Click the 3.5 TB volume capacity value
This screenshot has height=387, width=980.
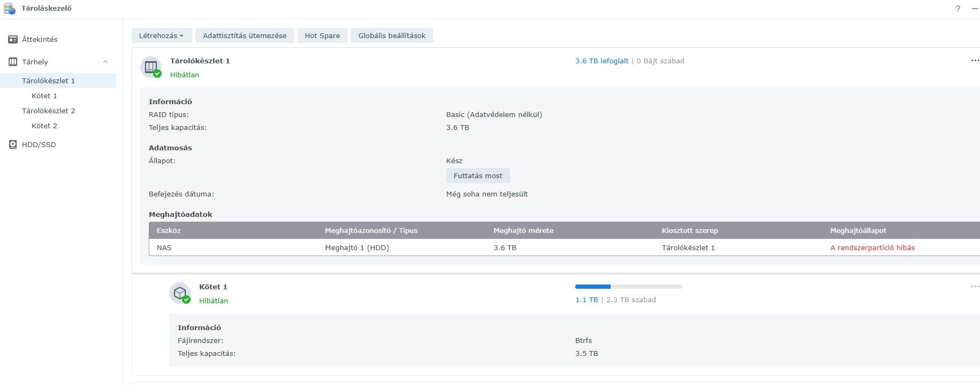pyautogui.click(x=586, y=354)
